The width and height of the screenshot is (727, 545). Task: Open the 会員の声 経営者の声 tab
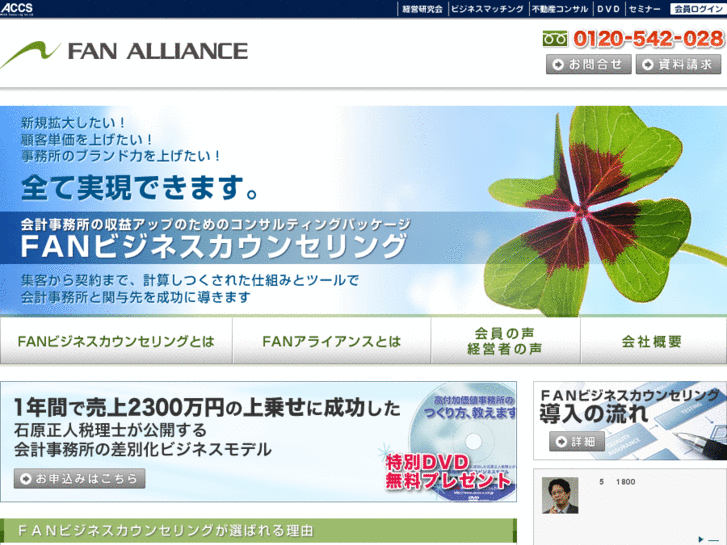click(505, 341)
